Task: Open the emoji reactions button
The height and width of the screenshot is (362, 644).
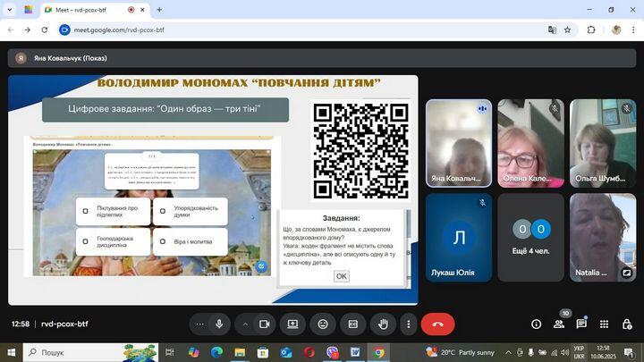Action: click(x=323, y=324)
